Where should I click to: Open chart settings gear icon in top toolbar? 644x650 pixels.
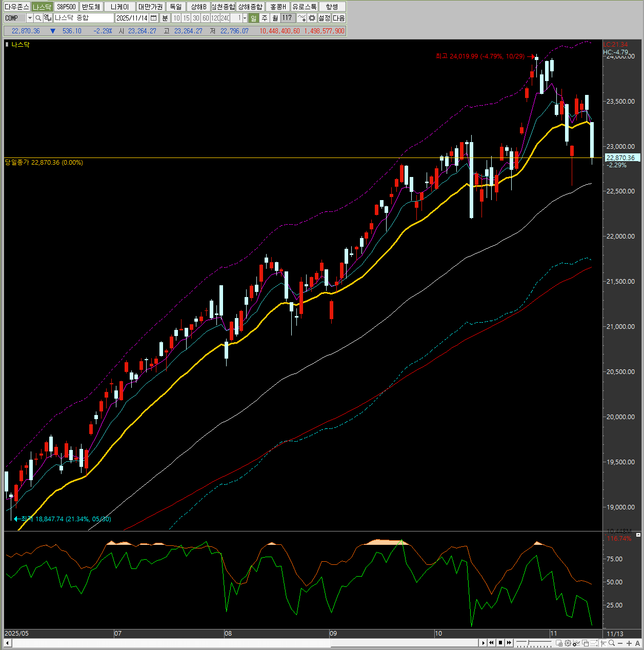coord(312,18)
